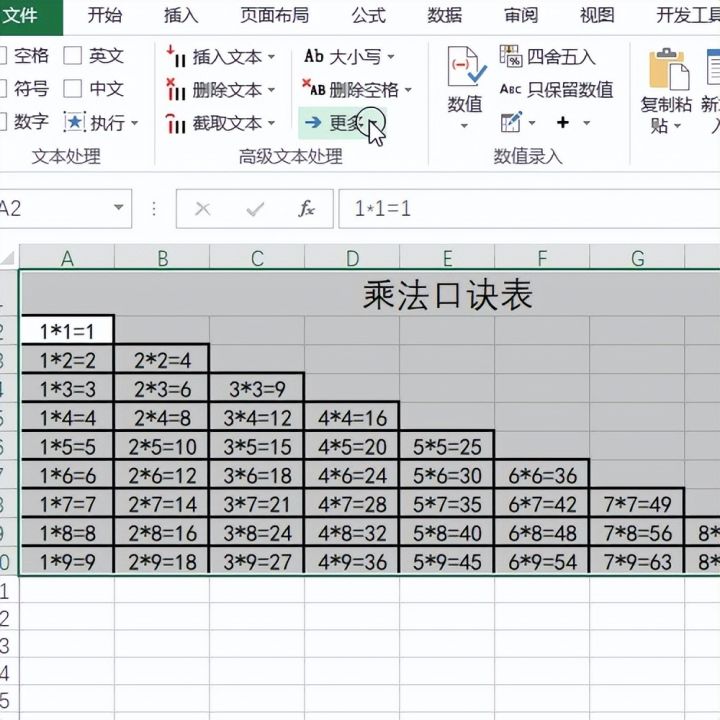Select cell containing 6*8=48
This screenshot has width=720, height=720.
tap(542, 533)
